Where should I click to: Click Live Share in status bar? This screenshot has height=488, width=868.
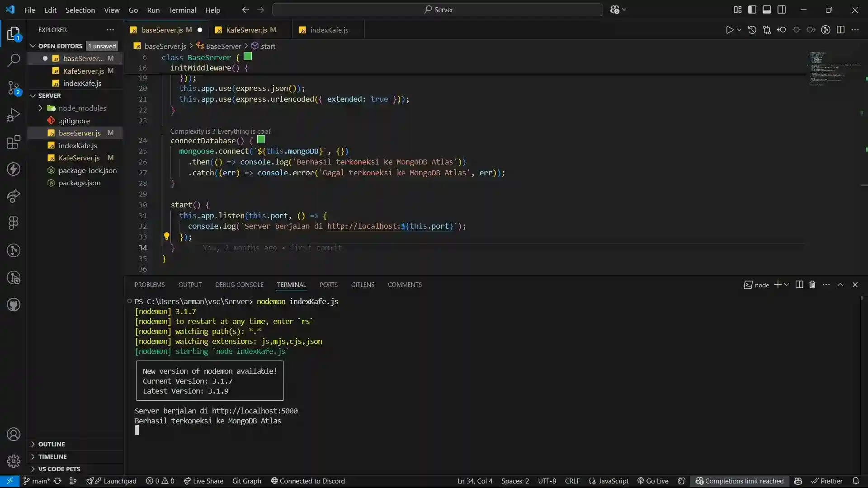click(x=203, y=481)
